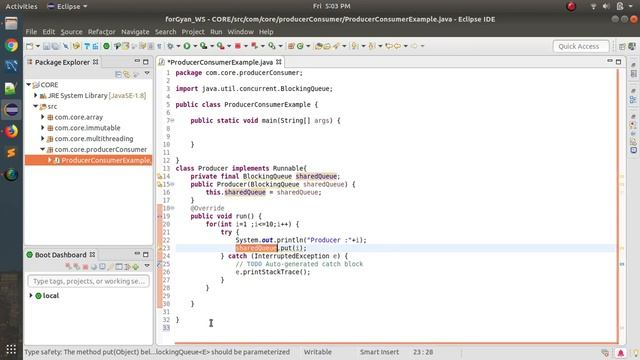Click the Open Type icon in toolbar
The height and width of the screenshot is (360, 640).
click(x=319, y=46)
